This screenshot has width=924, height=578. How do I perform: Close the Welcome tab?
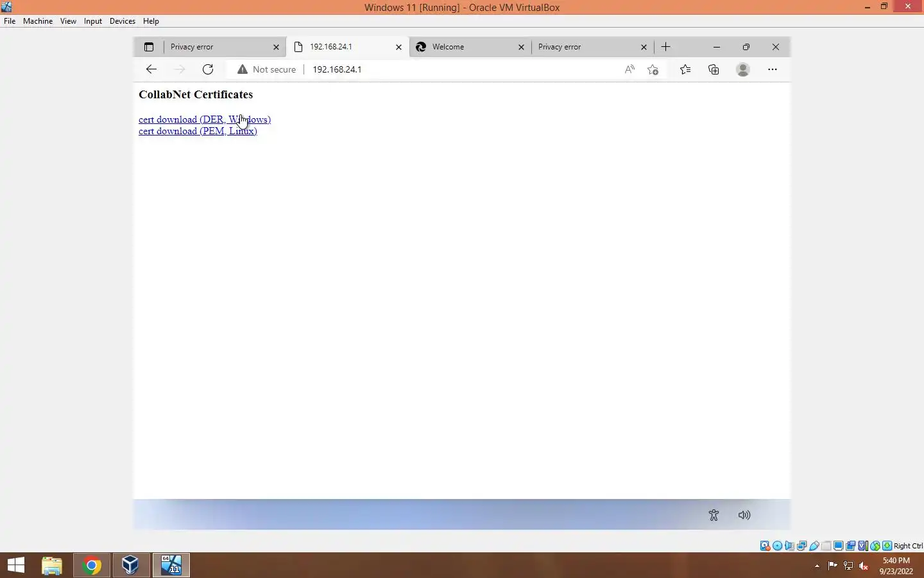click(x=521, y=47)
